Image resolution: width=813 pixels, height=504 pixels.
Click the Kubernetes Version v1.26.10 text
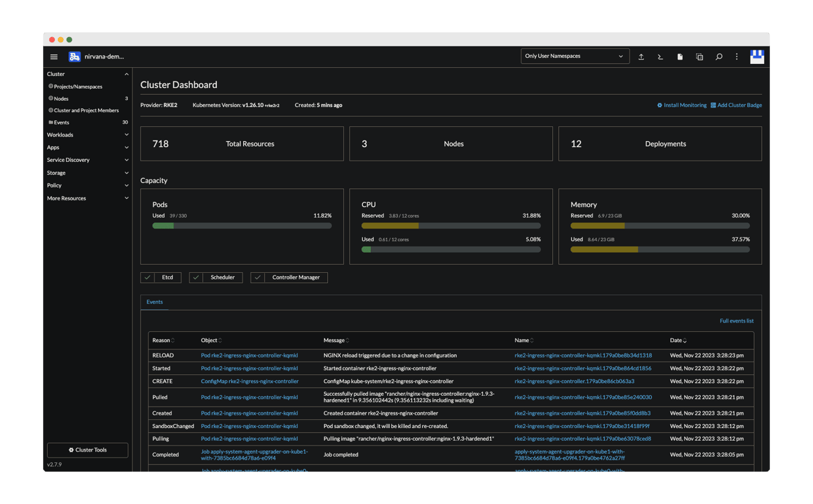236,106
